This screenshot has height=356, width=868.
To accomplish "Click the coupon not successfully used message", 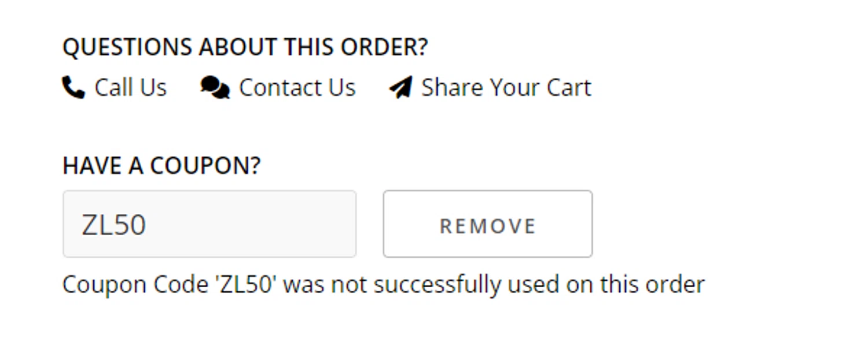I will pos(383,285).
